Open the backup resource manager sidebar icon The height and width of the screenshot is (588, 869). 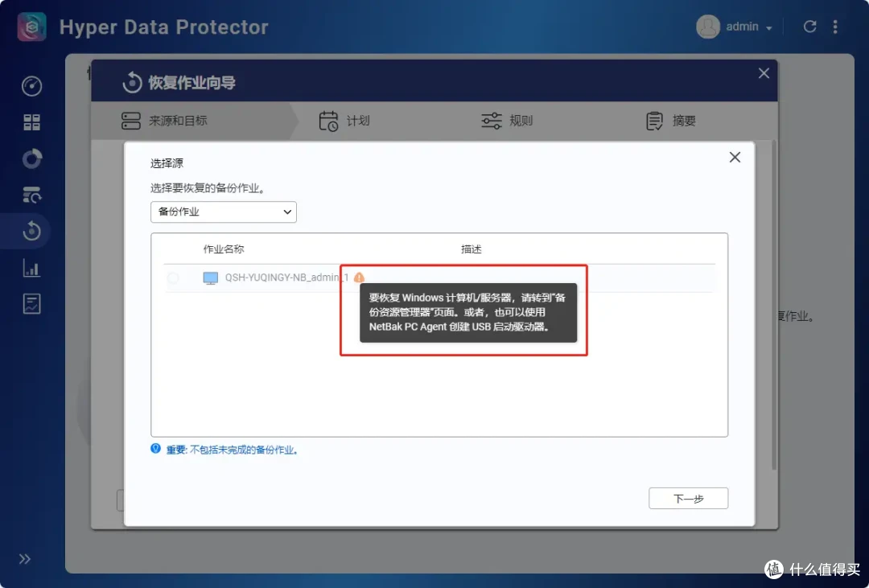point(31,194)
